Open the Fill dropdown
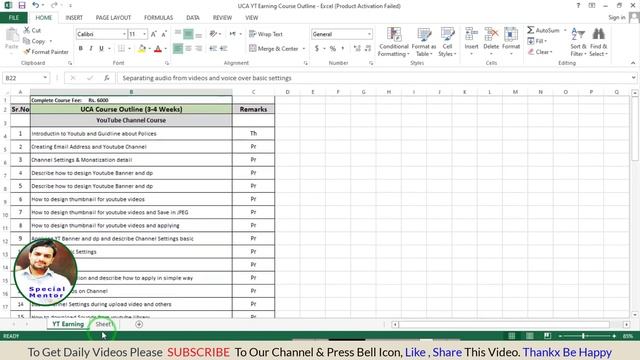The height and width of the screenshot is (360, 640). (537, 41)
